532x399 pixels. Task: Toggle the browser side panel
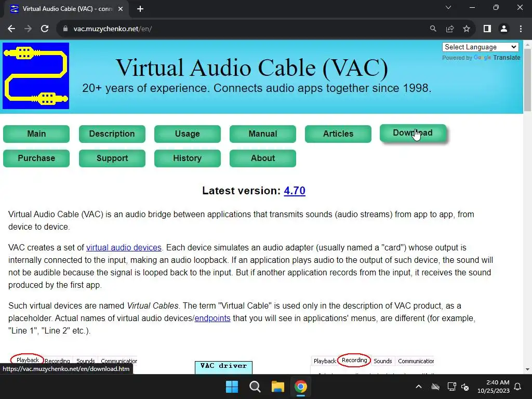(x=487, y=29)
